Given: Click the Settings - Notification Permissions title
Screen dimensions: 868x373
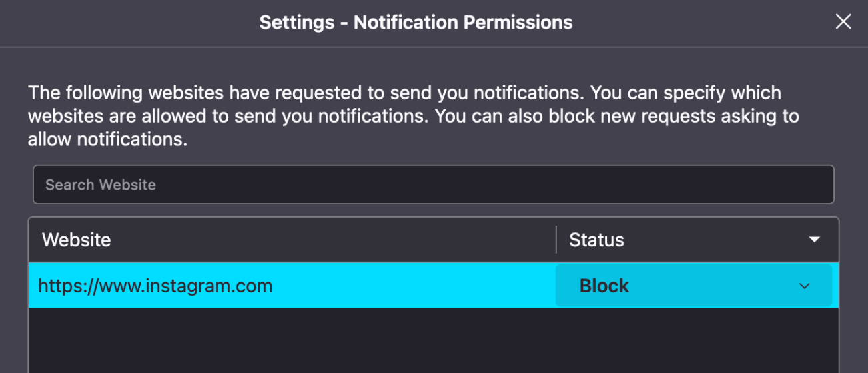Looking at the screenshot, I should tap(416, 23).
